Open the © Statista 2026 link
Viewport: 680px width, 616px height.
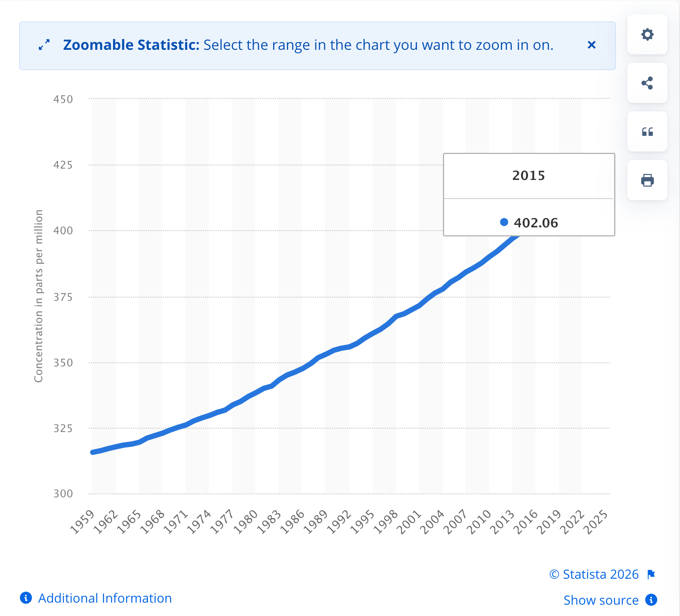coord(594,574)
